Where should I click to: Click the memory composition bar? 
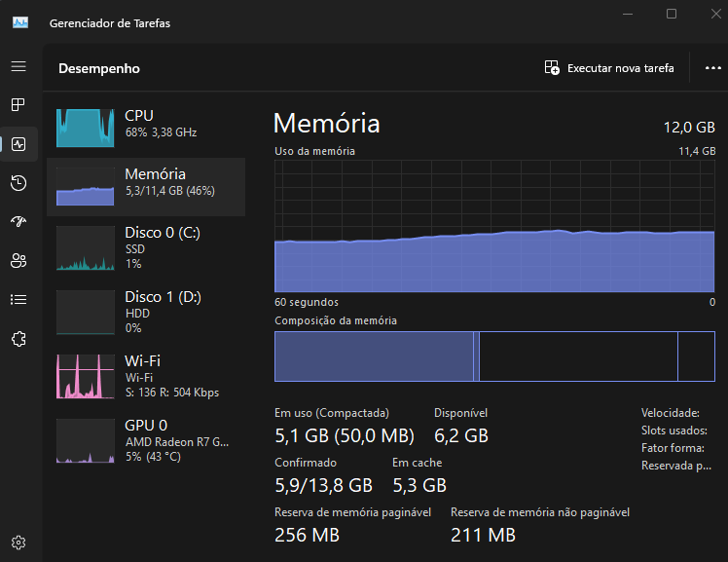pos(494,356)
